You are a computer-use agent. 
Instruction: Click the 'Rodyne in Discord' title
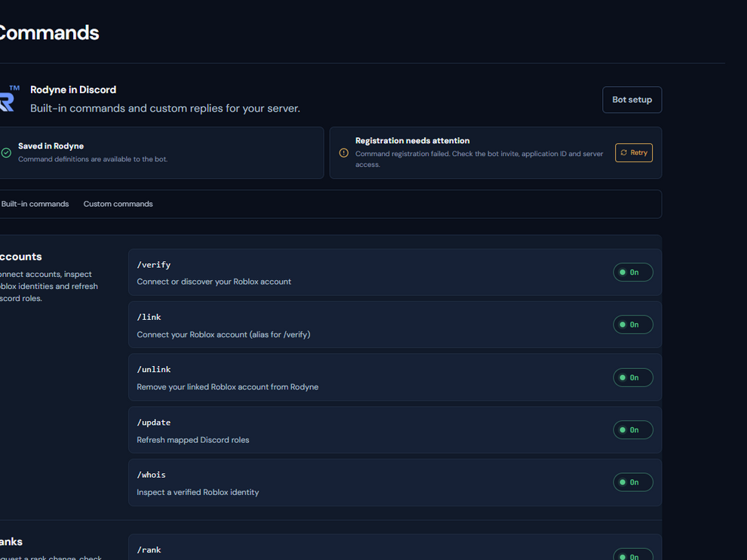pyautogui.click(x=73, y=90)
